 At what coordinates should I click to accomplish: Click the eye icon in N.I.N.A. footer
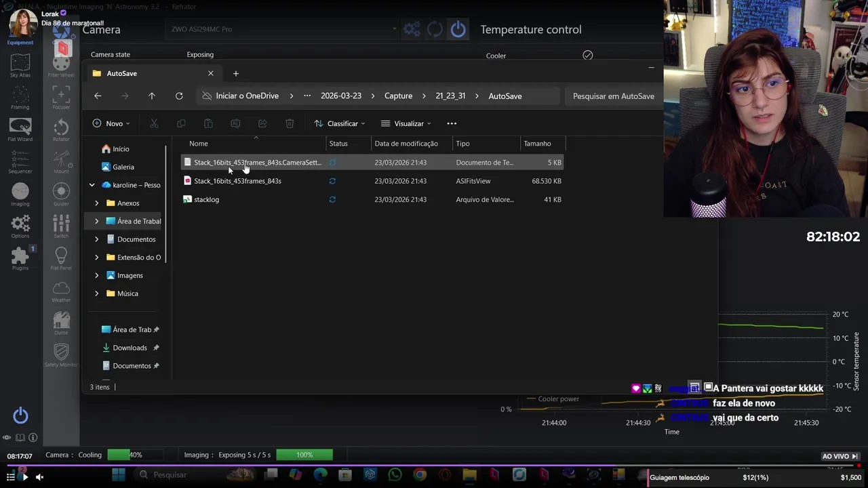[7, 438]
